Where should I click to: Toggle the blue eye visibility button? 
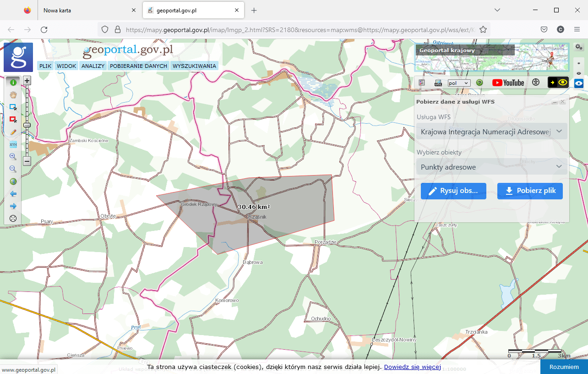(579, 83)
